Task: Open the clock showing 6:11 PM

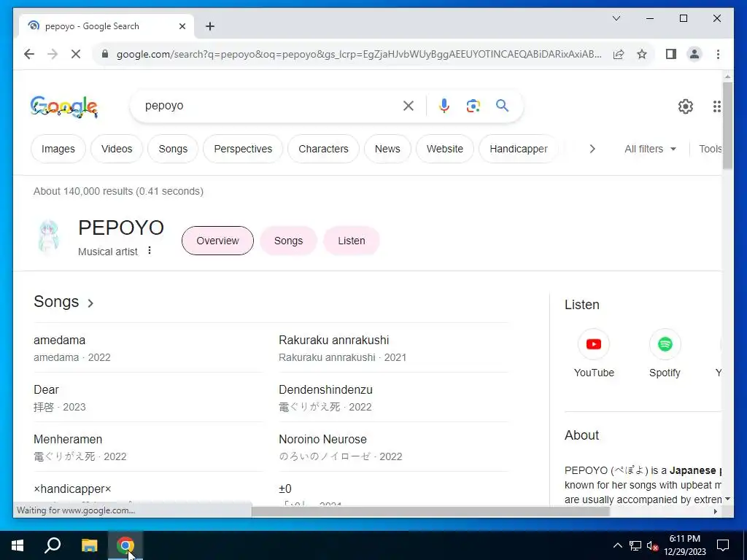Action: pyautogui.click(x=684, y=545)
